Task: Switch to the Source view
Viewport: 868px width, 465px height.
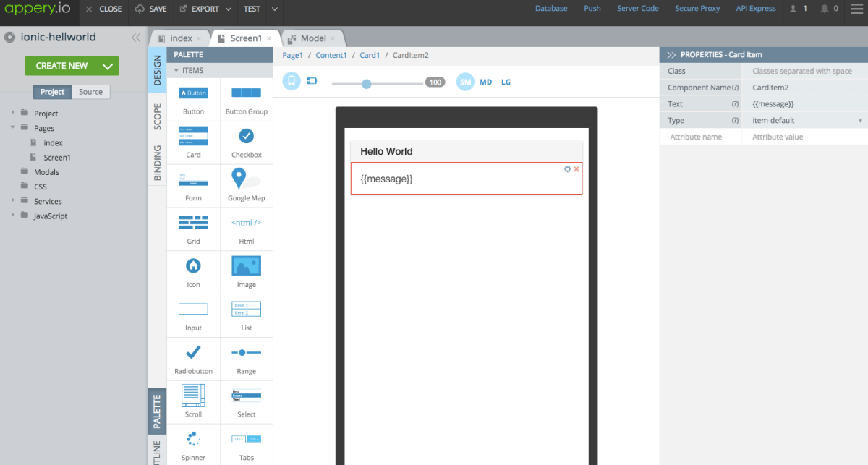Action: (90, 92)
